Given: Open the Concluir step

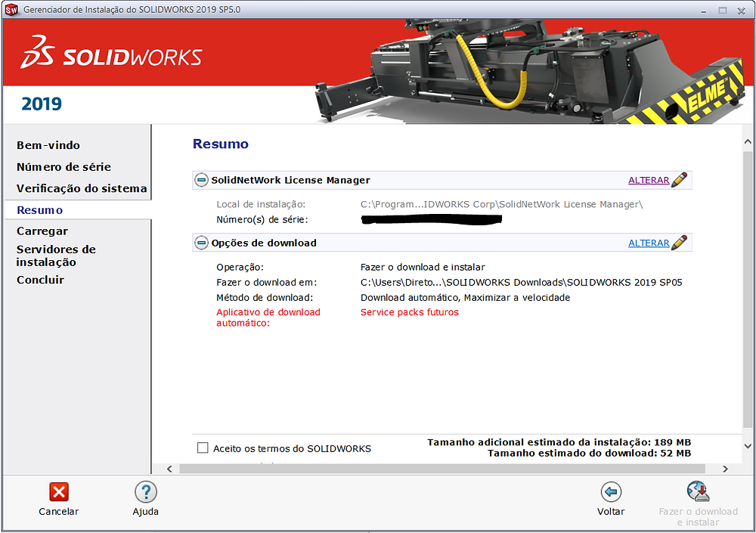Looking at the screenshot, I should tap(40, 280).
